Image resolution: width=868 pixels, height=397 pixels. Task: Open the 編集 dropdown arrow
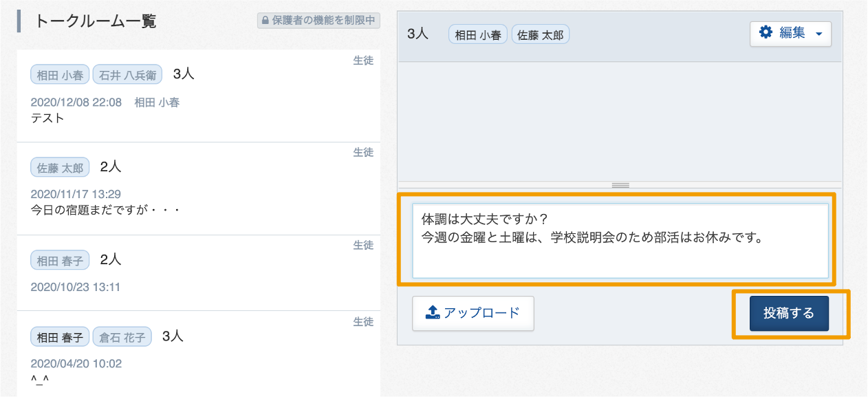coord(818,34)
